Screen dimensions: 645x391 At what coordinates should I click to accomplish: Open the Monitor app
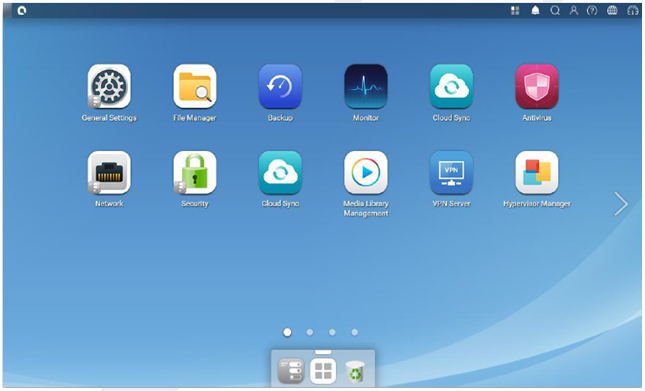pos(366,86)
